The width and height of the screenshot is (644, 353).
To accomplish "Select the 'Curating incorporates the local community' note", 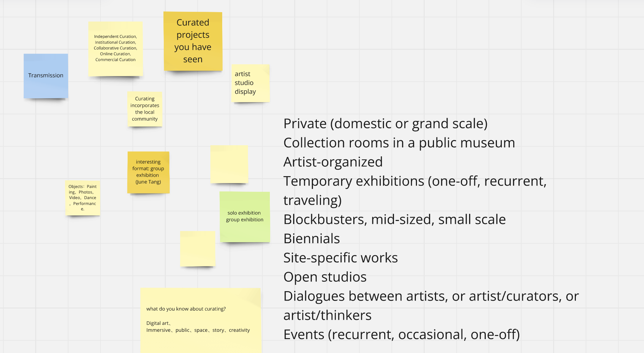I will point(145,108).
